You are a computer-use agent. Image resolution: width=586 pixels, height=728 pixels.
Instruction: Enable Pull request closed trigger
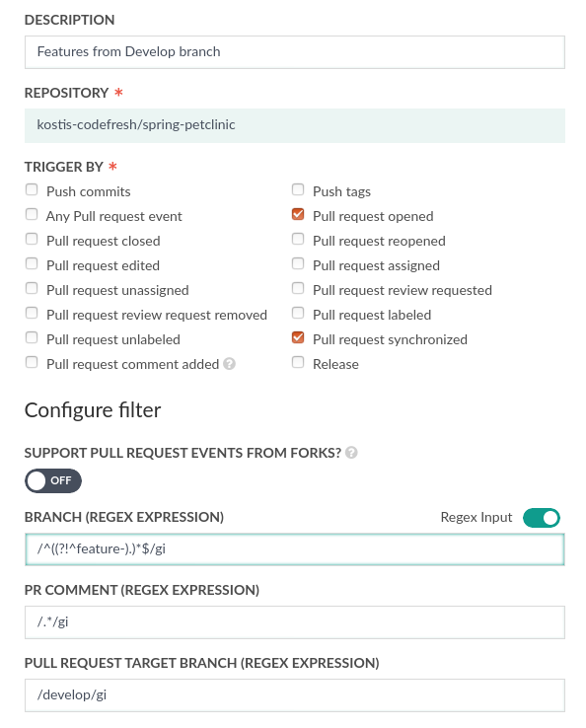point(32,239)
